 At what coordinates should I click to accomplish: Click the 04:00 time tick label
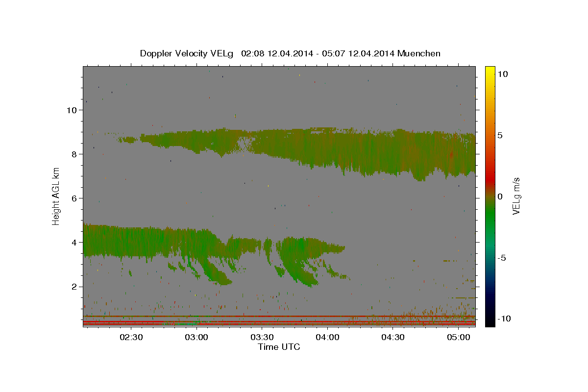327,338
